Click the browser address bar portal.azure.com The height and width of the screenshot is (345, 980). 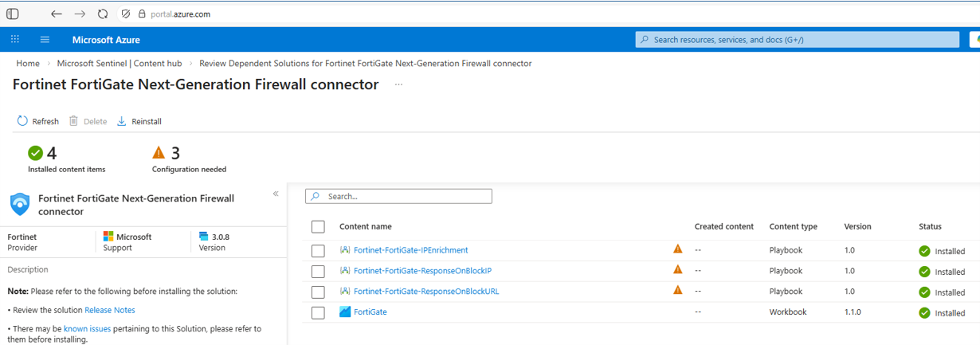[x=180, y=14]
